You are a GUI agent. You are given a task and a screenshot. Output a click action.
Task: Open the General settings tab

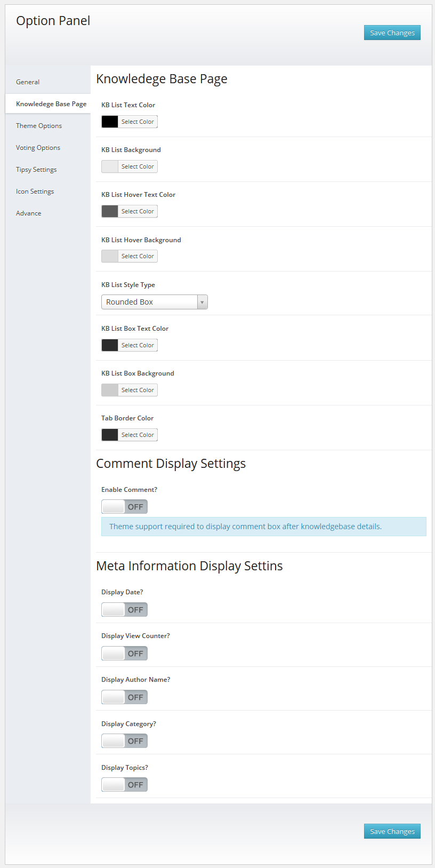(28, 82)
